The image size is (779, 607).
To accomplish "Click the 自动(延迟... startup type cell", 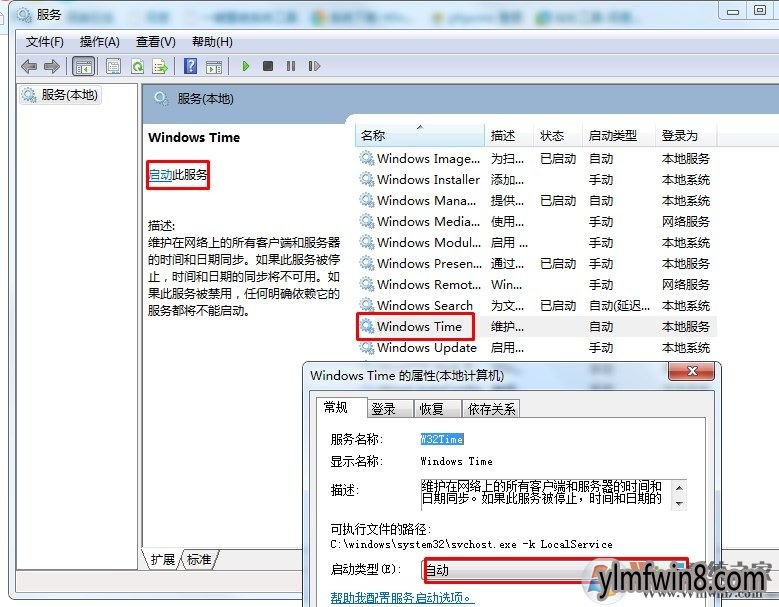I will 619,306.
